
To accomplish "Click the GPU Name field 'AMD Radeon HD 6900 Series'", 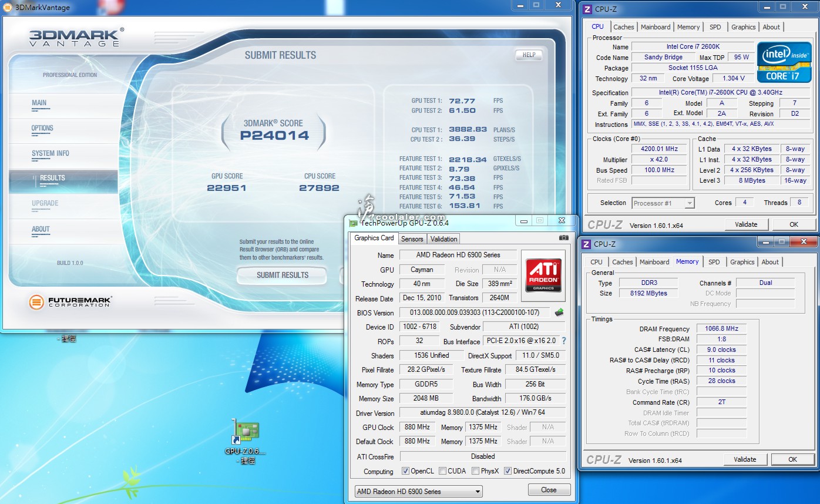I will click(x=458, y=255).
